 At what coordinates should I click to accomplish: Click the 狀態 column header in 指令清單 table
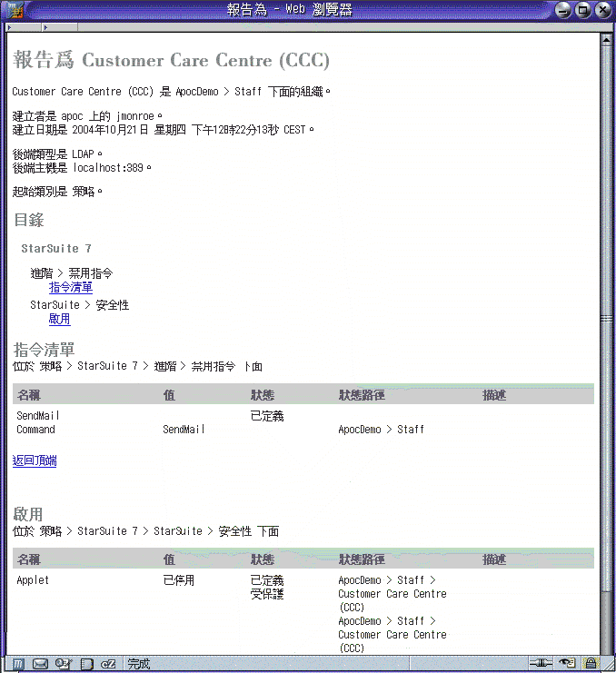(x=263, y=395)
